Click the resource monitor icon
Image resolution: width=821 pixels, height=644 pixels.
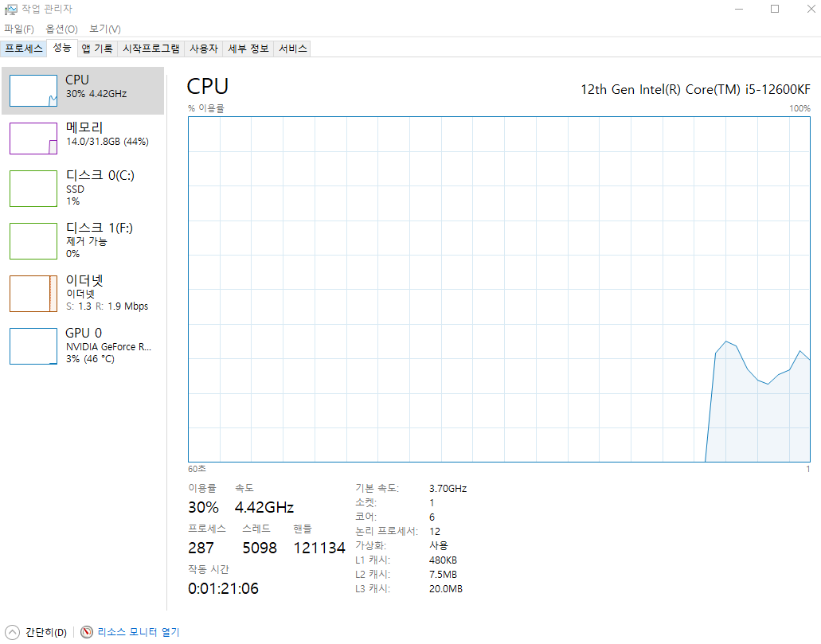tap(87, 632)
